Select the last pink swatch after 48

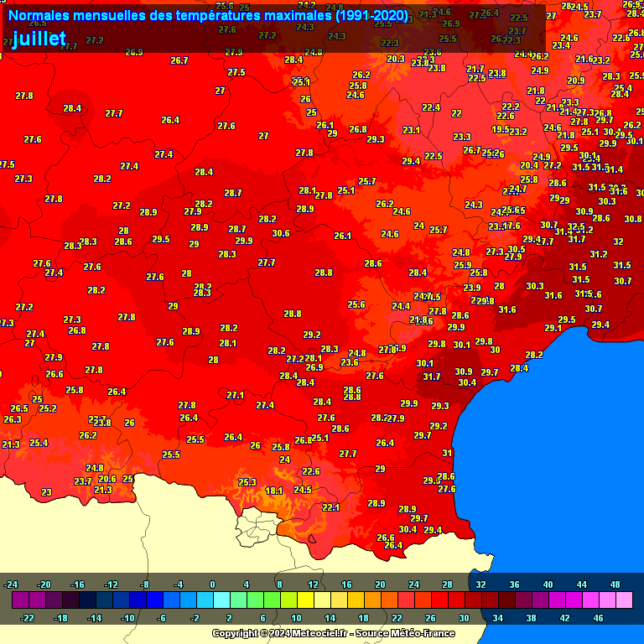pyautogui.click(x=624, y=600)
